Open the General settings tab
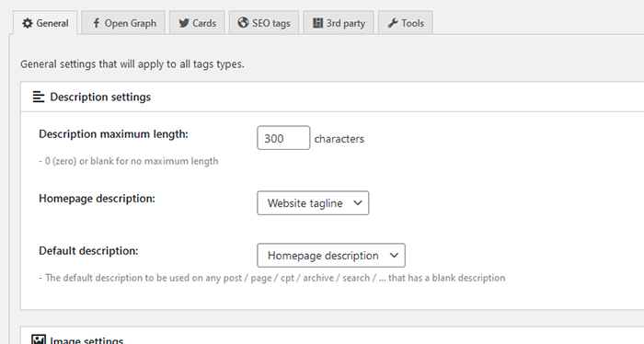 (45, 23)
